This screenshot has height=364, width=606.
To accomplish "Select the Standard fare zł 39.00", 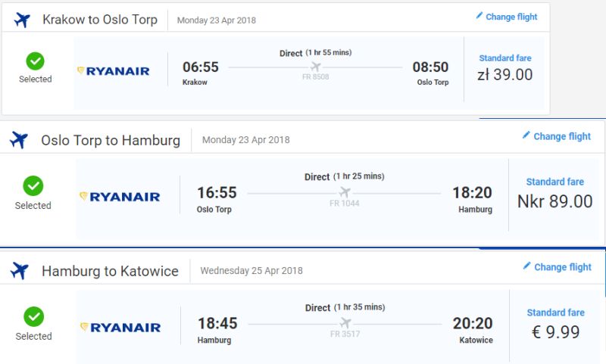I will (505, 68).
